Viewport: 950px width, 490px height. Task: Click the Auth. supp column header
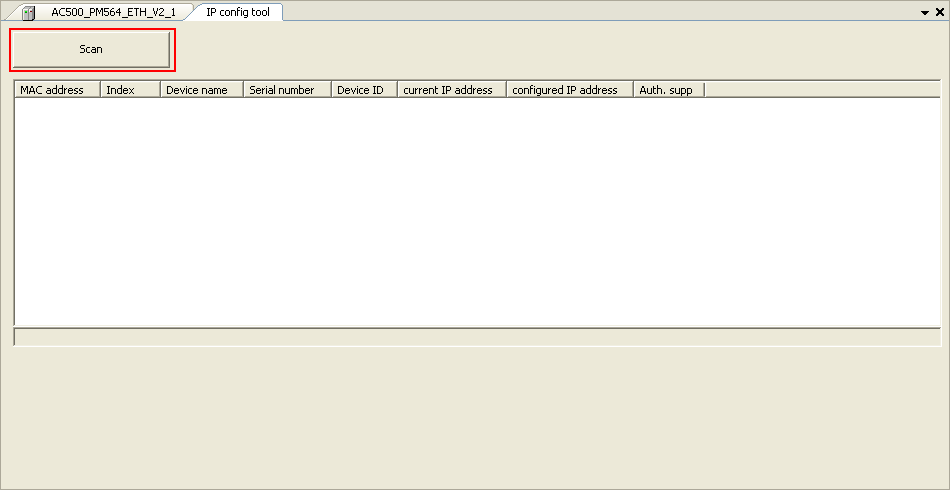669,90
